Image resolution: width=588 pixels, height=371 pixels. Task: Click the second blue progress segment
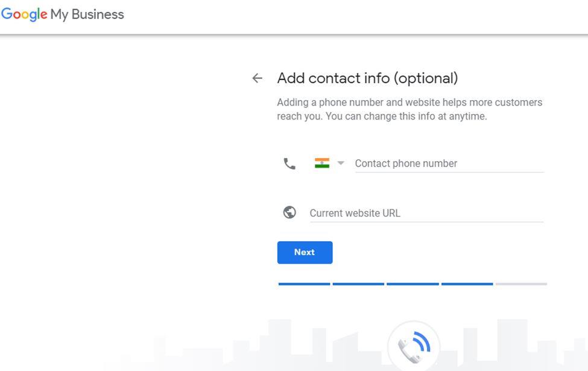click(x=358, y=284)
